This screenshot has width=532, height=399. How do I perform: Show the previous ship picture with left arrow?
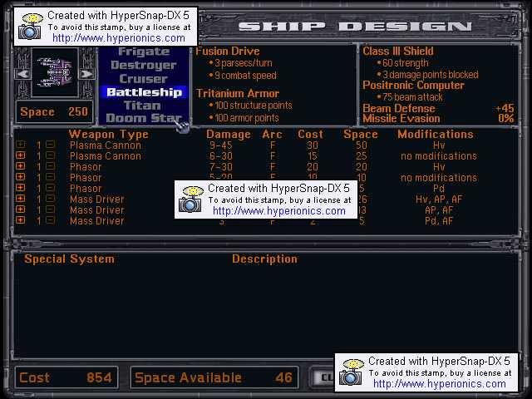(x=22, y=73)
